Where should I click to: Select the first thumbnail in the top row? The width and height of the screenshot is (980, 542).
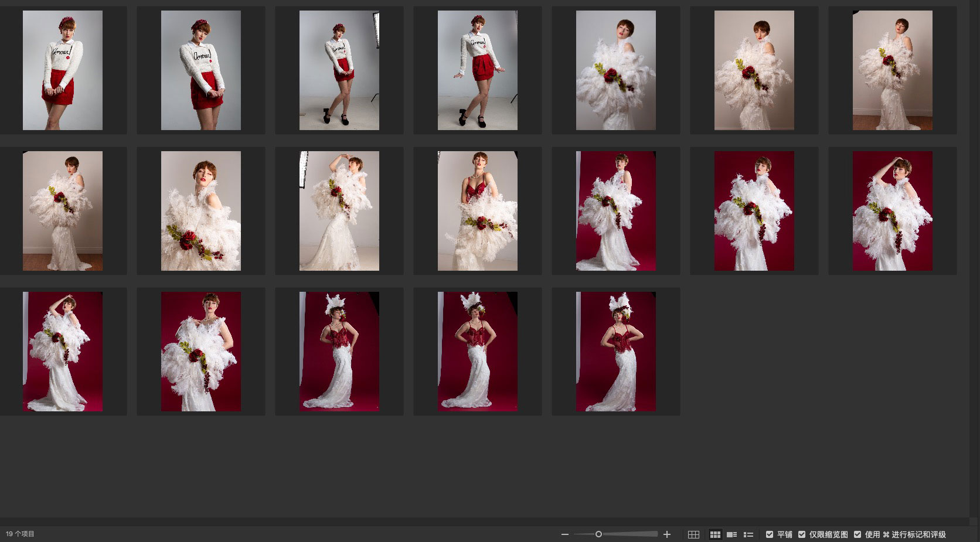click(63, 70)
